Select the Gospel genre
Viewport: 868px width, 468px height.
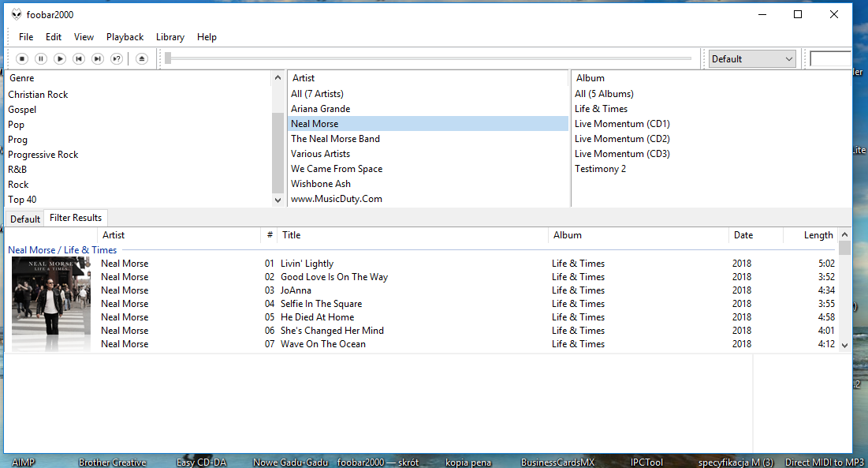tap(139, 110)
